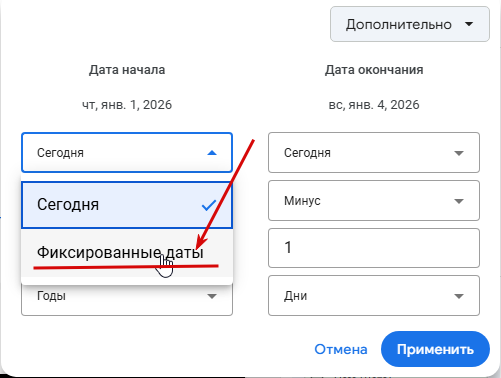Open the end date Сегодня dropdown

[374, 153]
